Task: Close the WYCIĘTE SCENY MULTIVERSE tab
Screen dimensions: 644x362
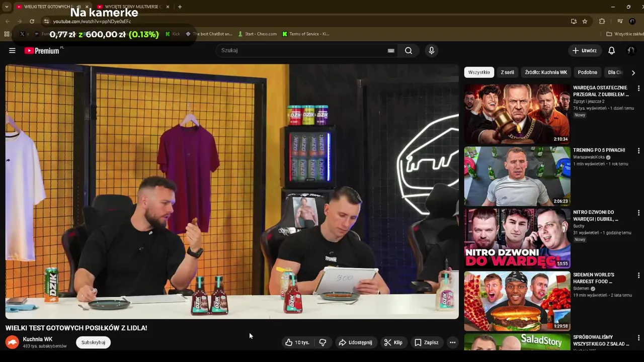Action: (168, 7)
